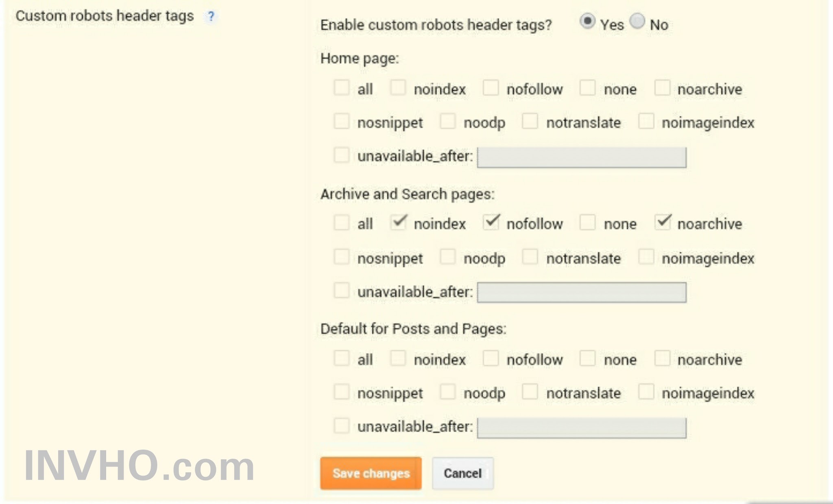Uncheck Archive and Search 'noindex' checkbox

[398, 222]
